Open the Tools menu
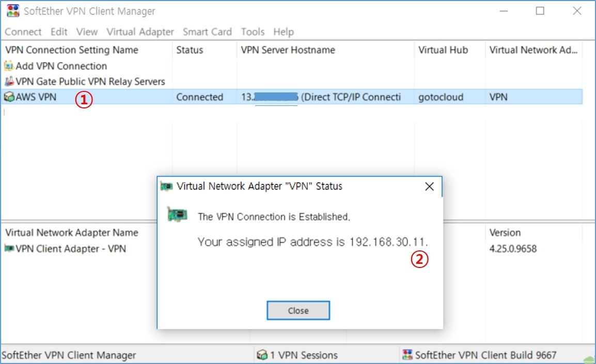 pyautogui.click(x=253, y=32)
